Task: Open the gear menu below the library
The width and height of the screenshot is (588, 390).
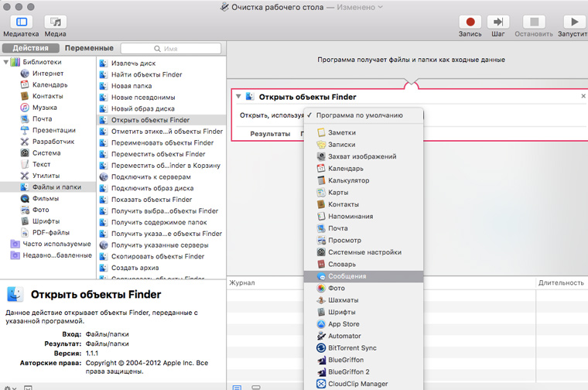Action: [x=10, y=388]
